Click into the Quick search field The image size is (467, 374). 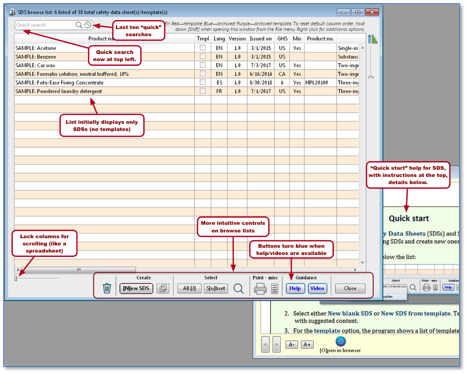pyautogui.click(x=45, y=25)
